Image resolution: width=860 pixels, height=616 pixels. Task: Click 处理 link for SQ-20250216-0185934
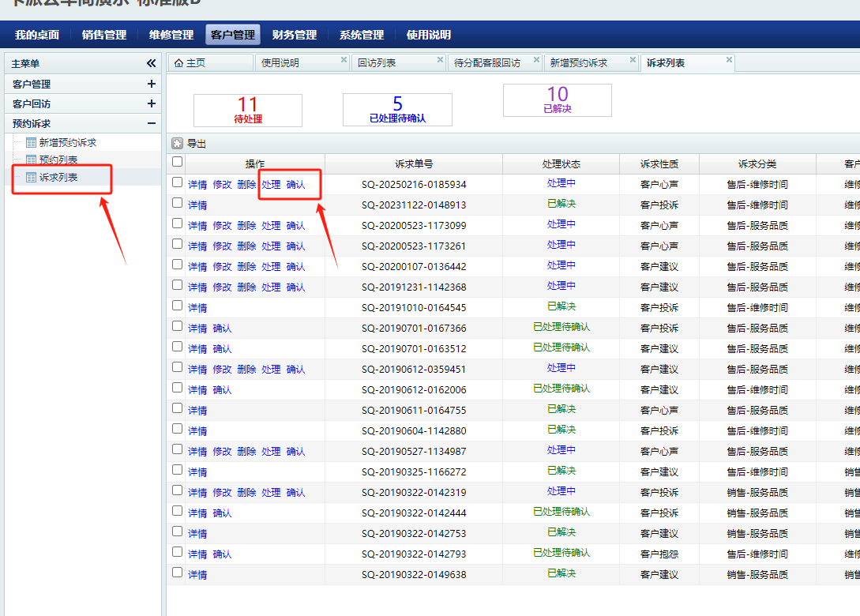(x=271, y=184)
